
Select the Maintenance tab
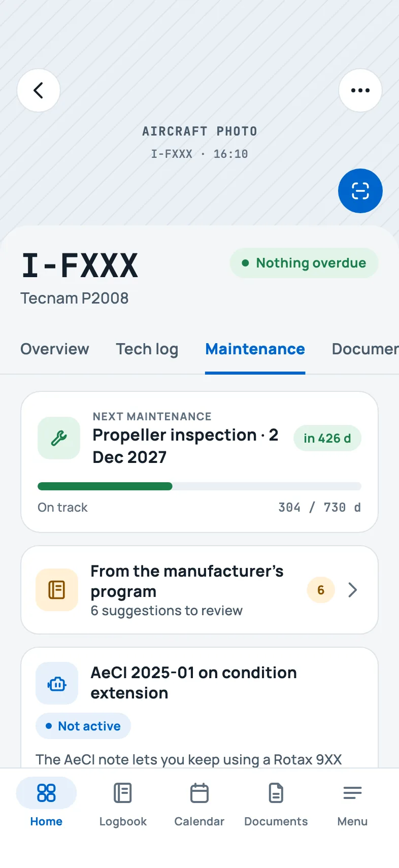(x=255, y=349)
